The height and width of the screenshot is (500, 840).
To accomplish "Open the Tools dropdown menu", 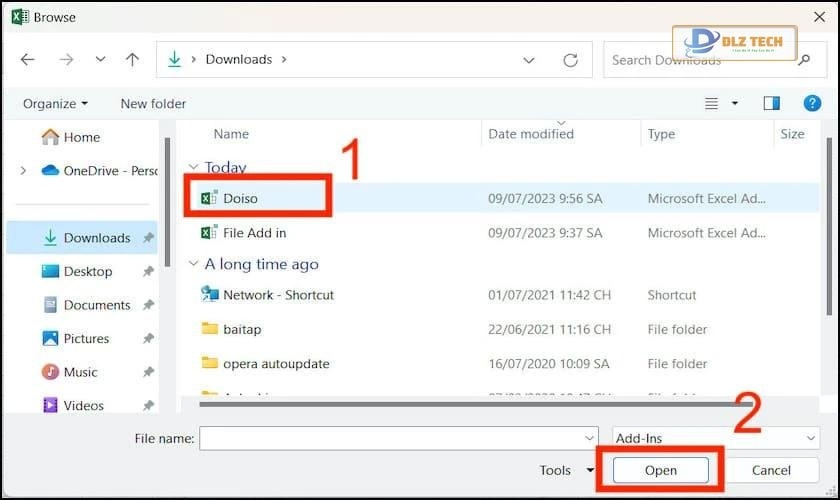I will point(566,470).
